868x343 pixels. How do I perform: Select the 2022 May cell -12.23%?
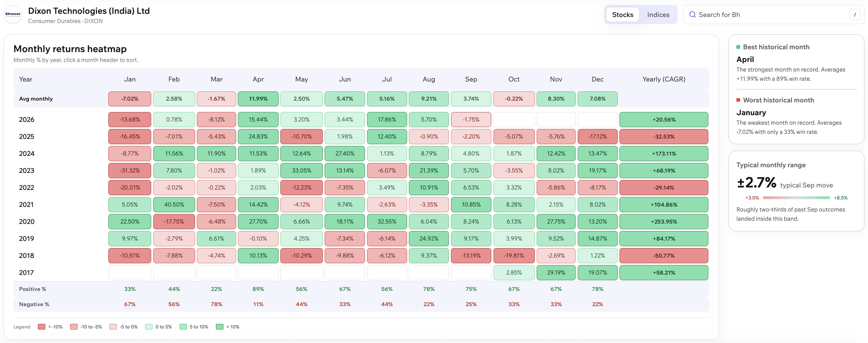click(x=302, y=187)
